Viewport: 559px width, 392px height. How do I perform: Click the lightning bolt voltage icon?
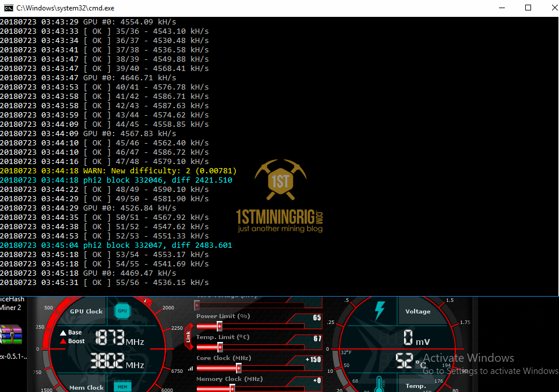pos(379,310)
